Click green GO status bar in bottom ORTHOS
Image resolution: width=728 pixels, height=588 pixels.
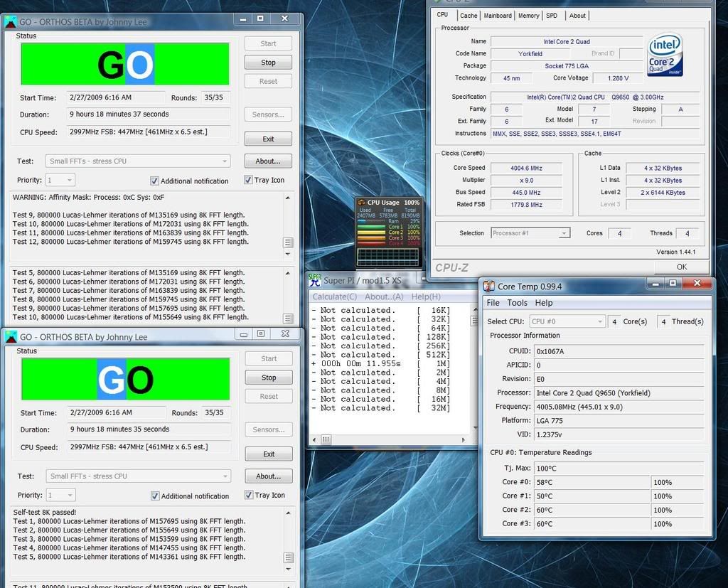[x=125, y=379]
